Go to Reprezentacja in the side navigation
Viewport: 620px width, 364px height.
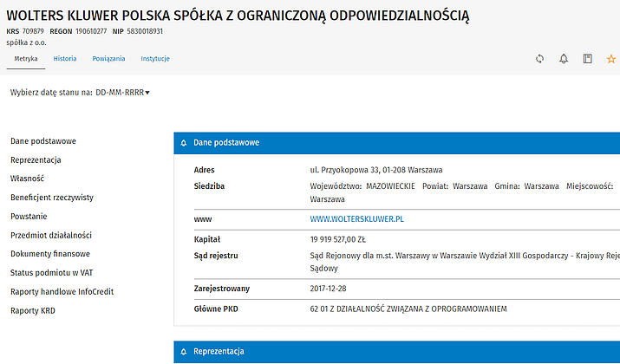[36, 160]
